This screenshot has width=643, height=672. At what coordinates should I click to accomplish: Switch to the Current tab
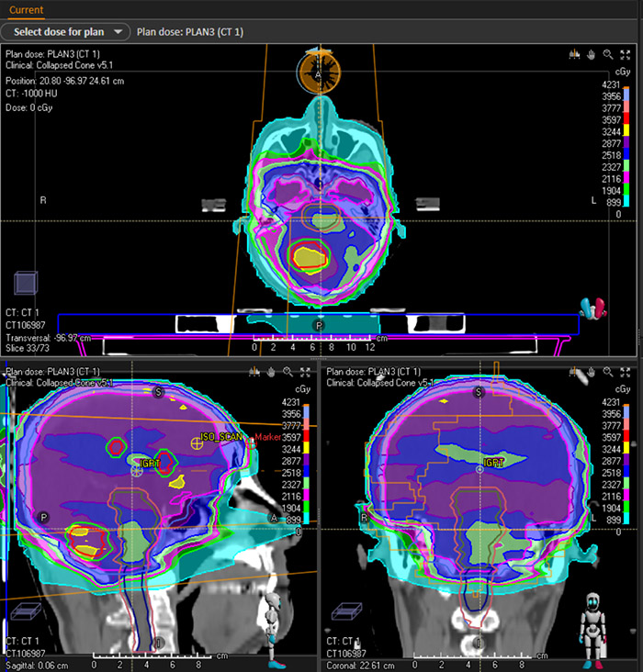tap(27, 10)
